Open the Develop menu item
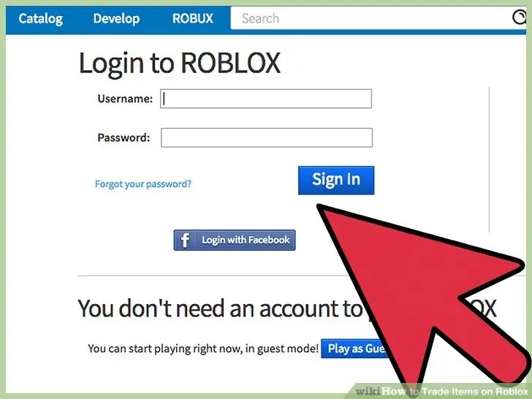 tap(116, 19)
